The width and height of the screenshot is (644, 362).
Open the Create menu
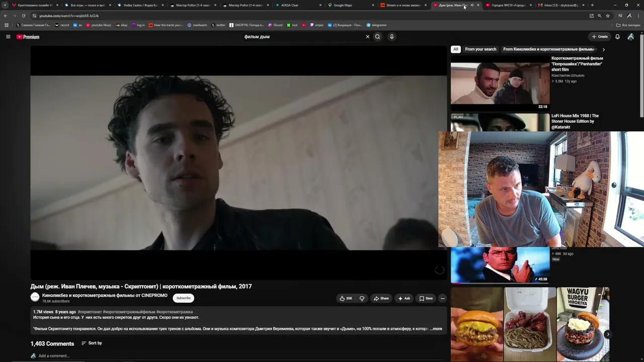click(x=600, y=37)
